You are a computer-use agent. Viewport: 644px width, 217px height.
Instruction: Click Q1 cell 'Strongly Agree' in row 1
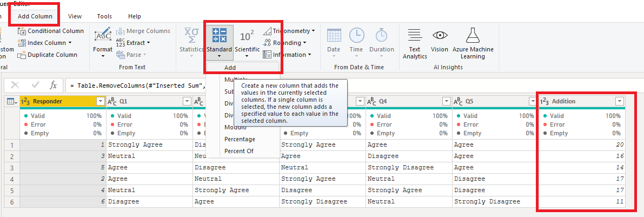point(149,144)
